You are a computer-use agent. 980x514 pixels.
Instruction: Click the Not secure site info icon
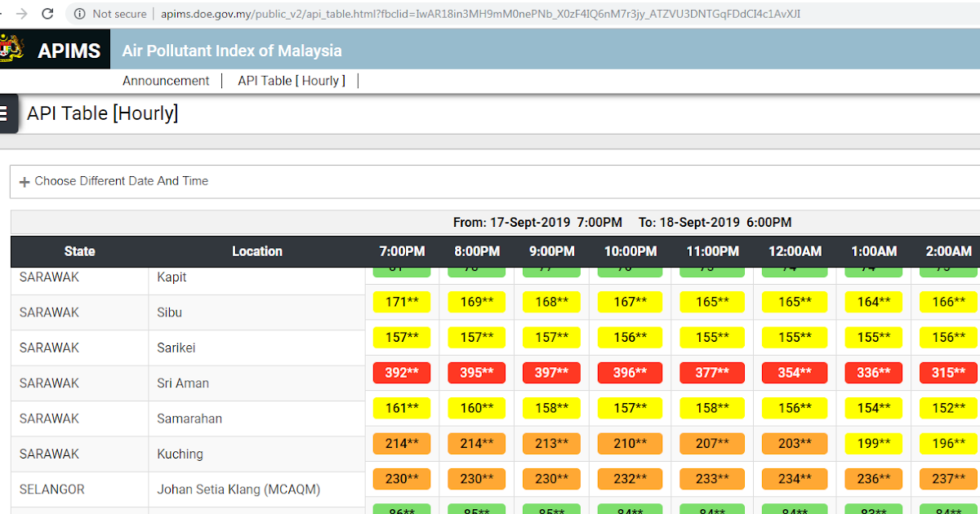click(79, 14)
